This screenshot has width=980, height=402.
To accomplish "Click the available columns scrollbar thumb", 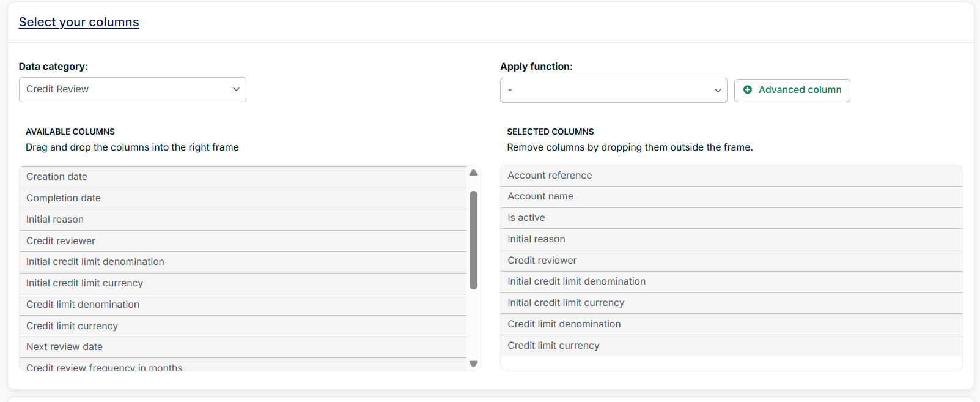I will (473, 240).
